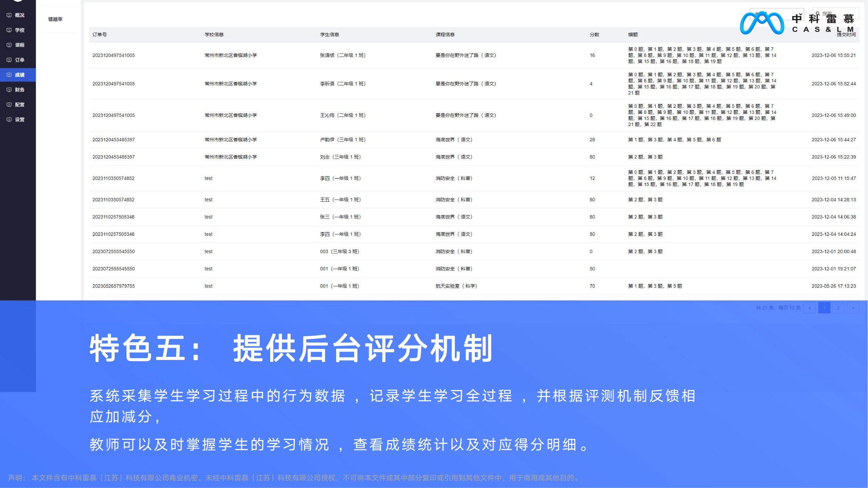Image resolution: width=868 pixels, height=488 pixels.
Task: Click student cell 卢韵伊 (三年级 1 班)
Action: [343, 140]
